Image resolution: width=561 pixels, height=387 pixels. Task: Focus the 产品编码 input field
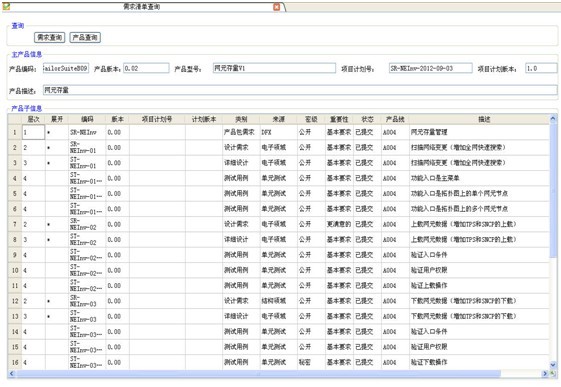tap(66, 68)
